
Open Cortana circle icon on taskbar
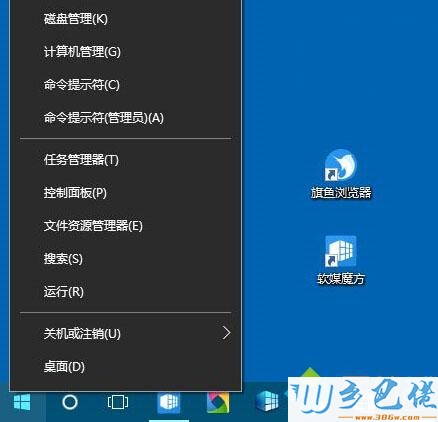point(70,402)
